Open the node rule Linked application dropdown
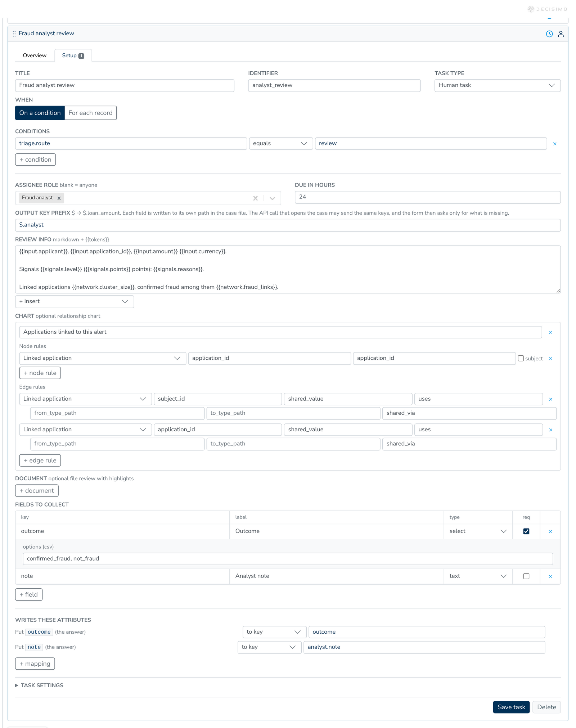The height and width of the screenshot is (728, 576). [x=103, y=358]
